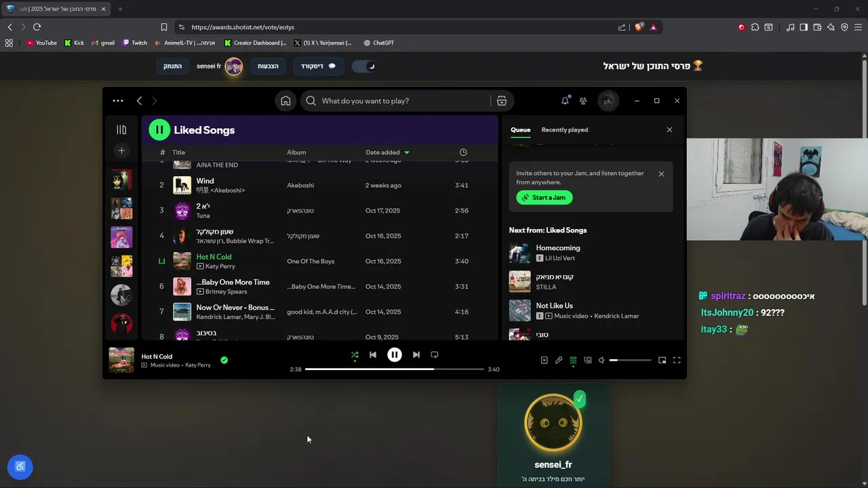
Task: Go forward in Spotify navigation
Action: pyautogui.click(x=154, y=101)
